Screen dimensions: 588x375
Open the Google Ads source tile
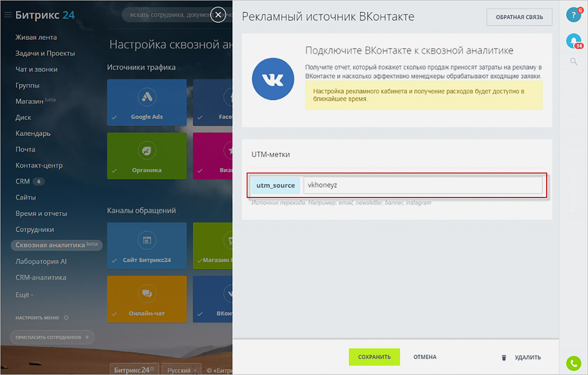(x=147, y=103)
